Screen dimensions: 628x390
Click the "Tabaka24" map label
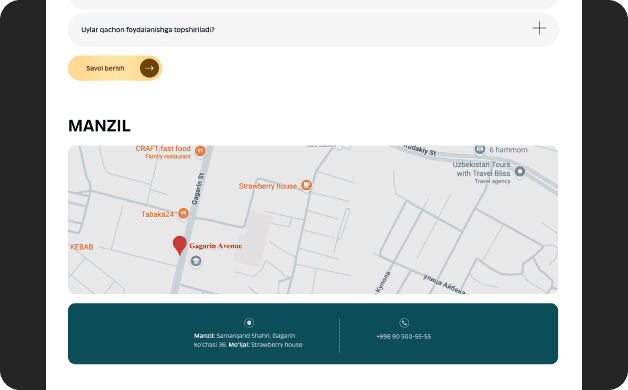[x=158, y=214]
